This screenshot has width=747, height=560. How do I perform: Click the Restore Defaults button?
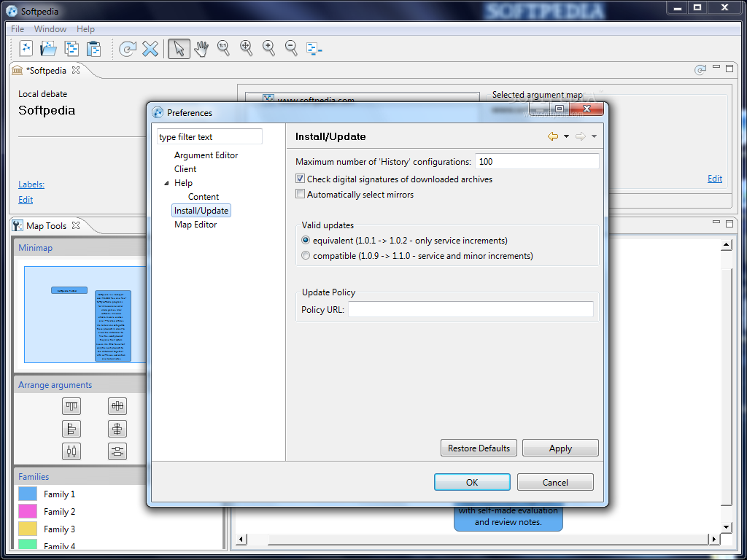[x=479, y=448]
